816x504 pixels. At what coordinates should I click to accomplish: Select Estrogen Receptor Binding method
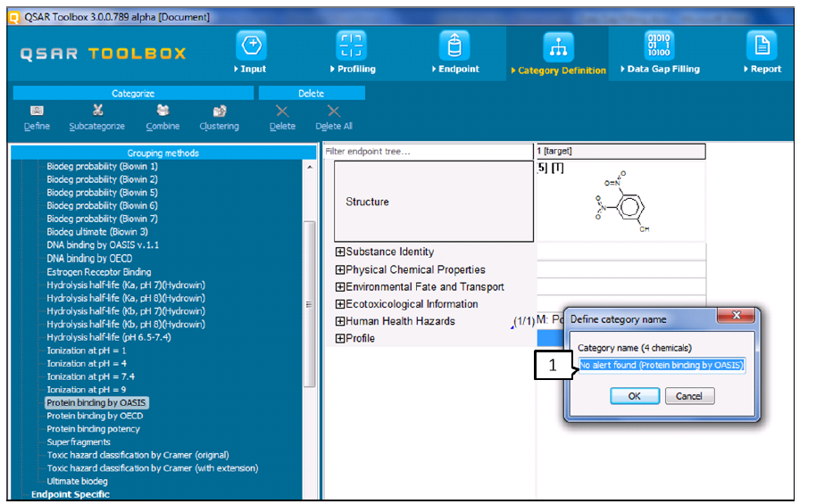click(x=99, y=272)
